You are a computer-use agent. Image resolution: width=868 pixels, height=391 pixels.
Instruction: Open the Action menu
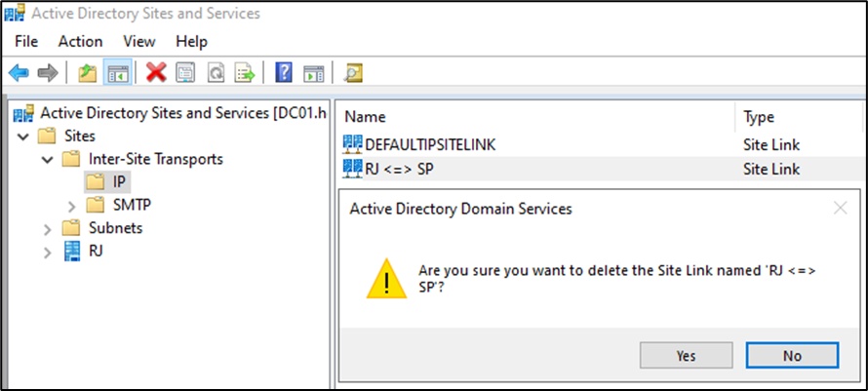[80, 41]
